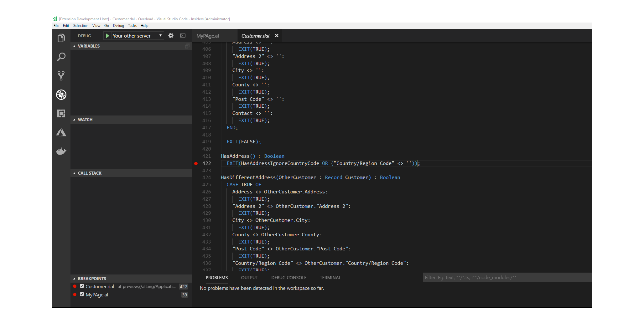Screen dimensions: 644x323
Task: Click the problems filter input field
Action: (507, 277)
